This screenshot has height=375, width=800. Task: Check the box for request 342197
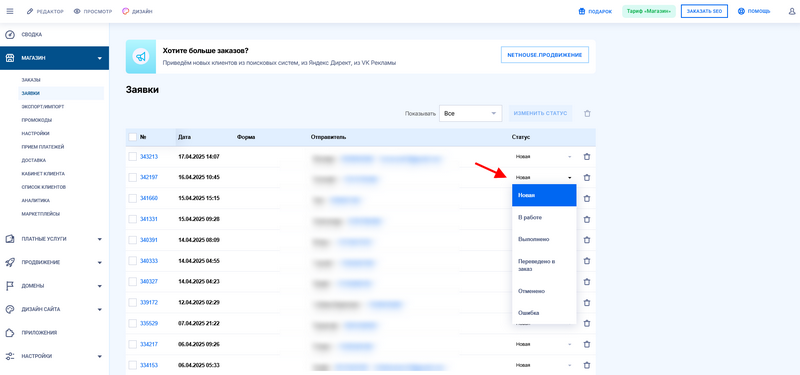[133, 178]
